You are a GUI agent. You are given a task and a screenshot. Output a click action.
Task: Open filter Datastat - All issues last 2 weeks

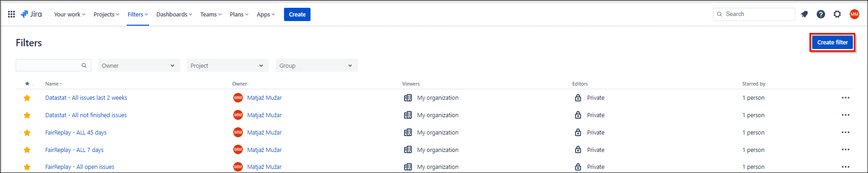pos(86,98)
